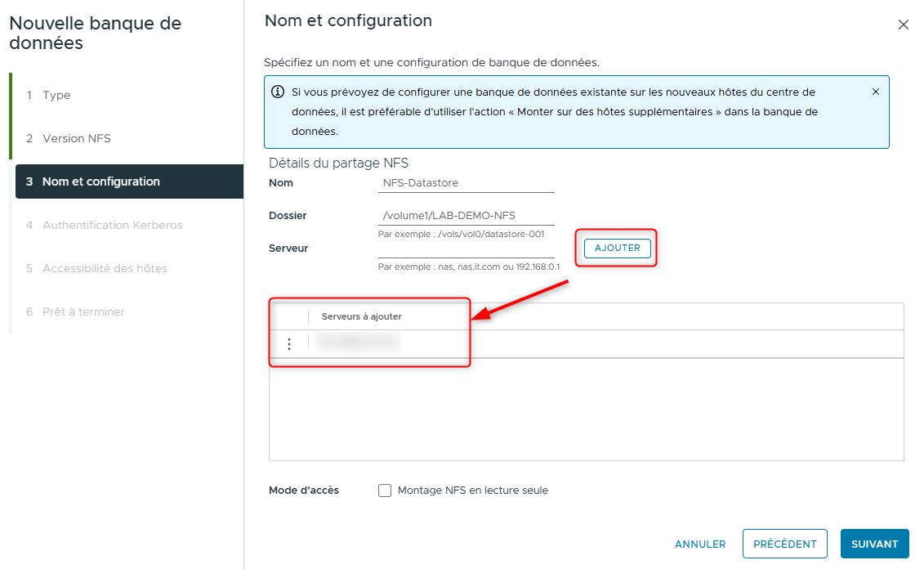Click SUIVANT to continue
The image size is (924, 569).
click(874, 544)
